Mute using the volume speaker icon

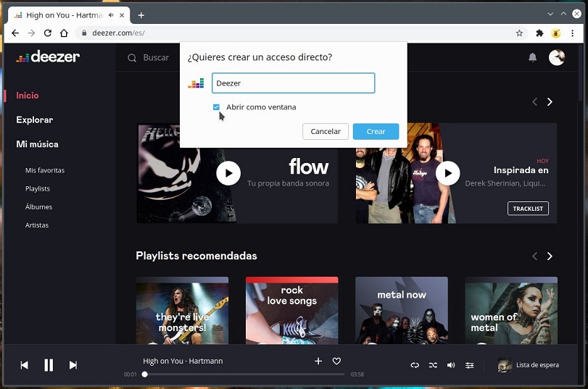[451, 365]
